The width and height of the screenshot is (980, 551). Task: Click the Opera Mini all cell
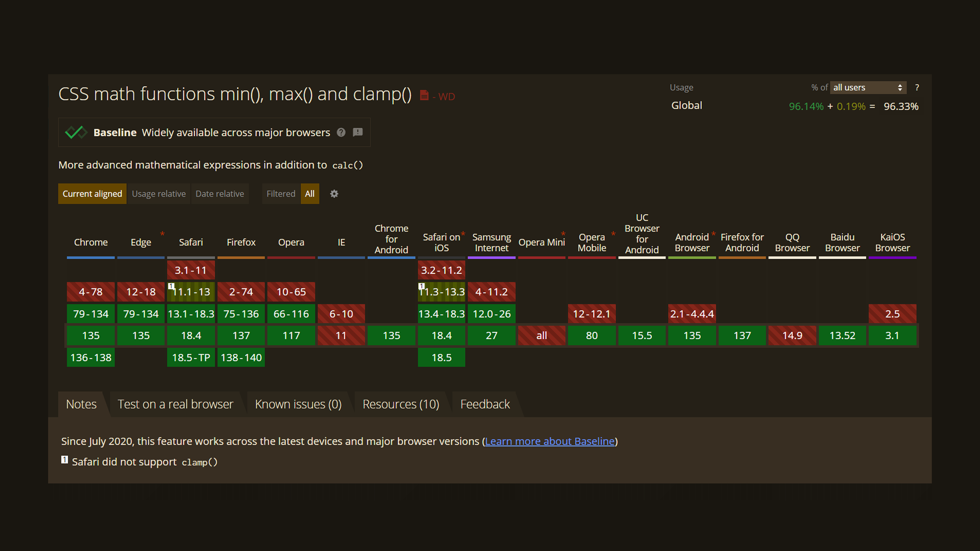tap(541, 335)
